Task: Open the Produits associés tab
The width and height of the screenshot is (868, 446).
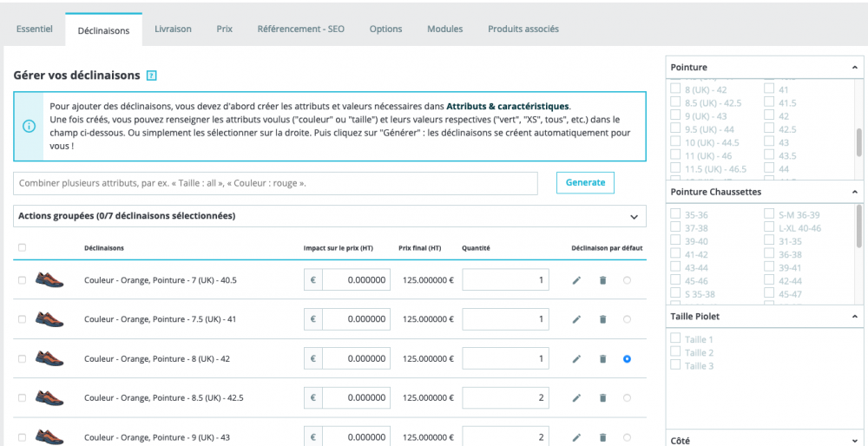Action: click(x=523, y=29)
